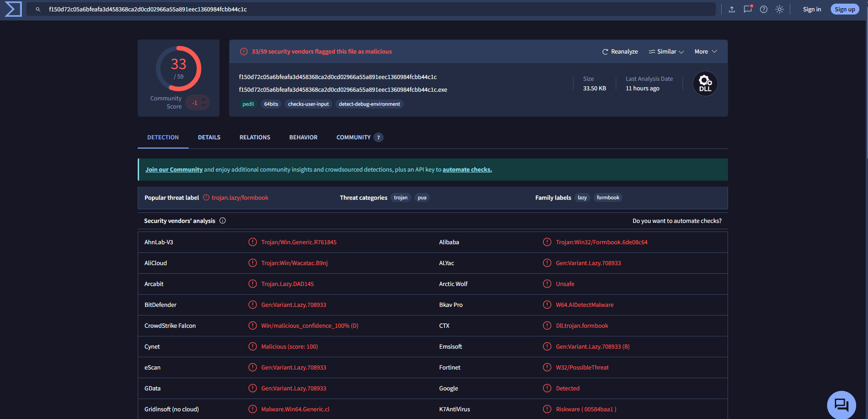
Task: Click the 64bits tag
Action: point(271,104)
